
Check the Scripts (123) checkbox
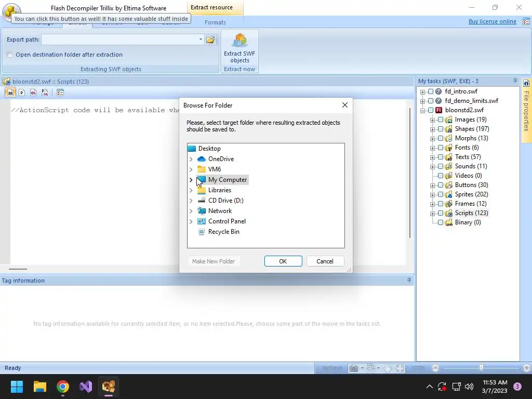coord(441,213)
